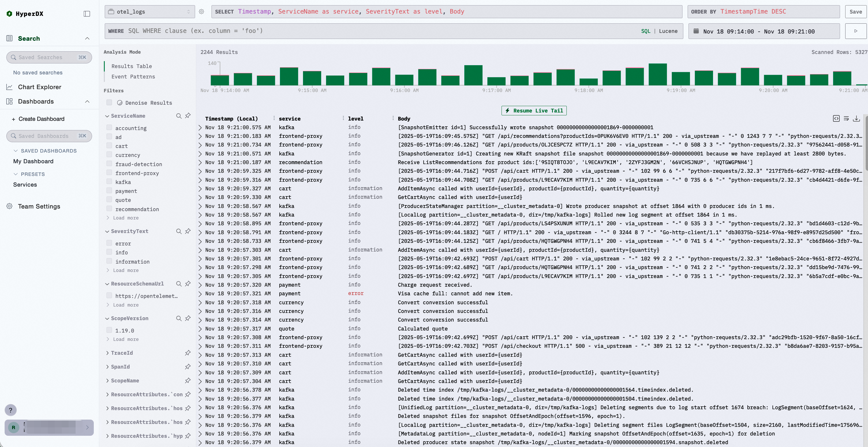Pin the TraceId filter
Image resolution: width=868 pixels, height=447 pixels.
pyautogui.click(x=188, y=353)
